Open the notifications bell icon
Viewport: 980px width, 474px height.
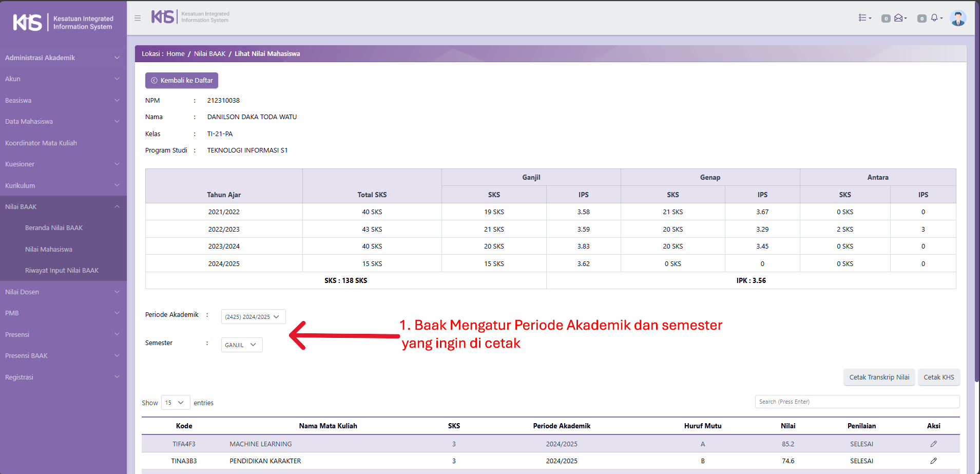point(935,18)
